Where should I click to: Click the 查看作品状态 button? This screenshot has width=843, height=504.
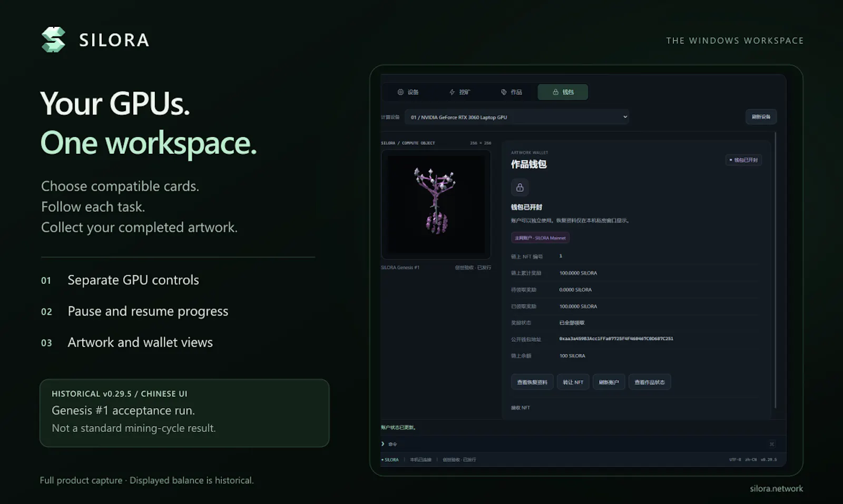pos(650,382)
